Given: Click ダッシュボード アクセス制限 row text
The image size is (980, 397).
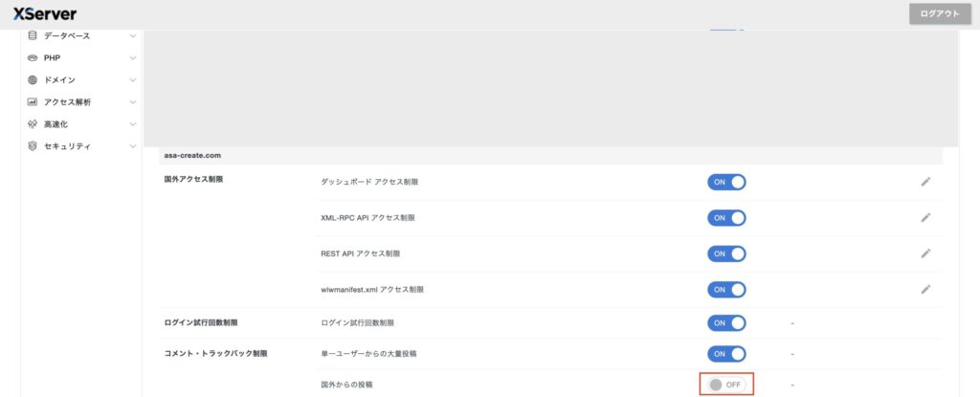Looking at the screenshot, I should 368,182.
